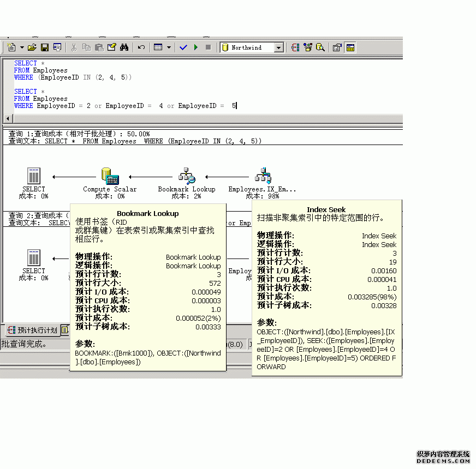Select the Bookmark Lookup plan node
The height and width of the screenshot is (469, 476).
[187, 176]
